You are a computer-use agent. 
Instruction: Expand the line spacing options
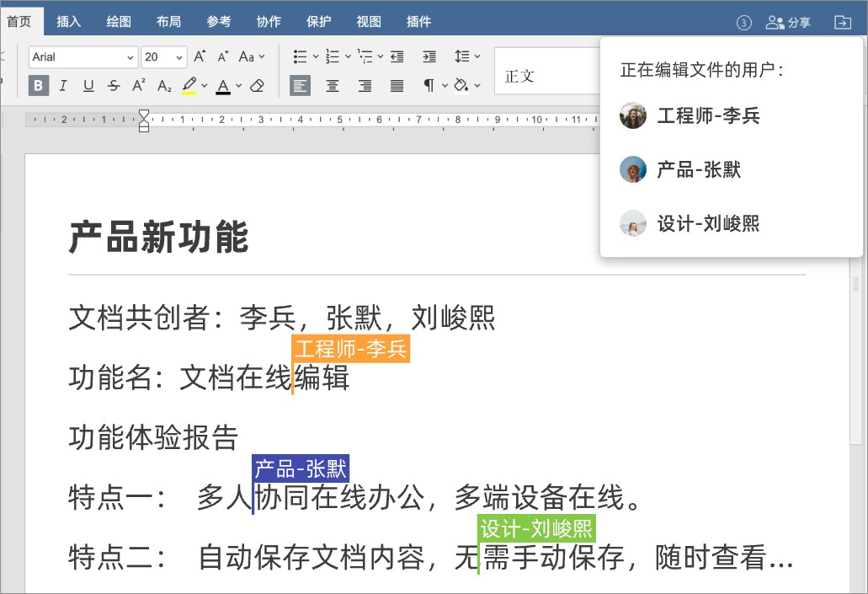pos(466,56)
